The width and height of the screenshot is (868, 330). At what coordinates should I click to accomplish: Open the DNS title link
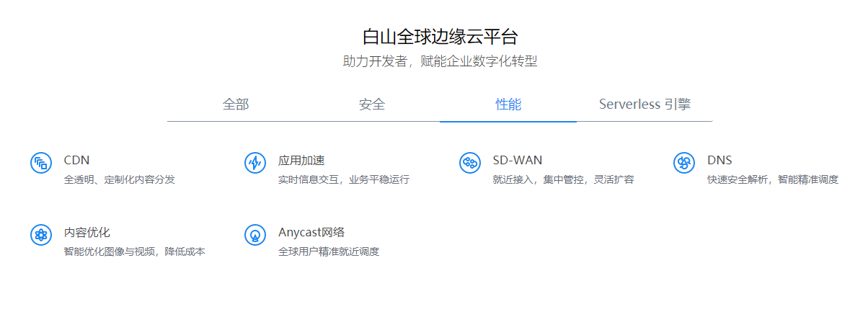[719, 160]
